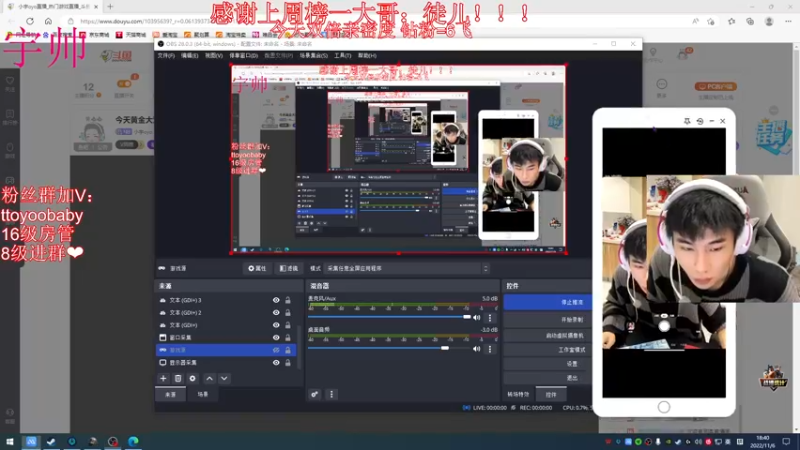Image resolution: width=800 pixels, height=450 pixels.
Task: Switch to the 场景 scenes tab
Action: point(203,394)
